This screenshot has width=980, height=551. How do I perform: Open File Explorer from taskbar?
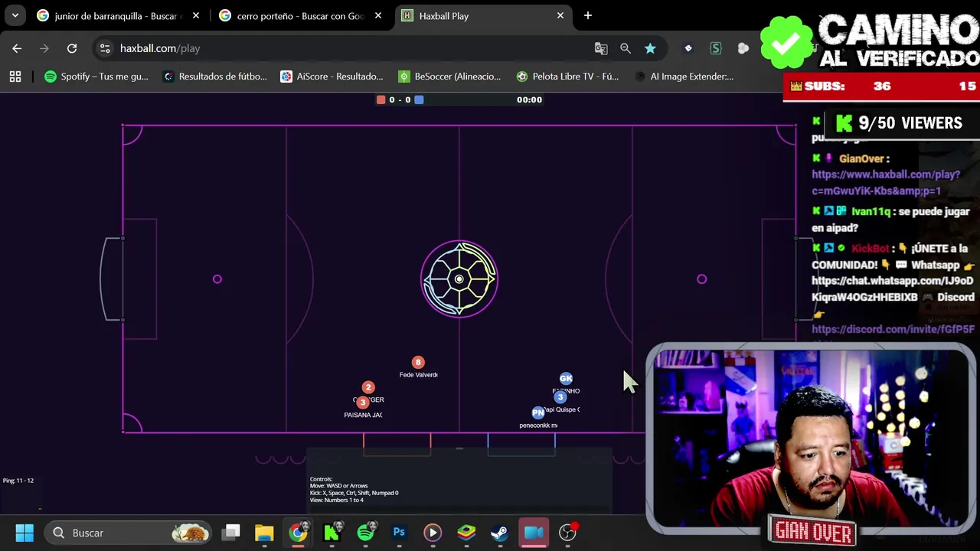[264, 533]
